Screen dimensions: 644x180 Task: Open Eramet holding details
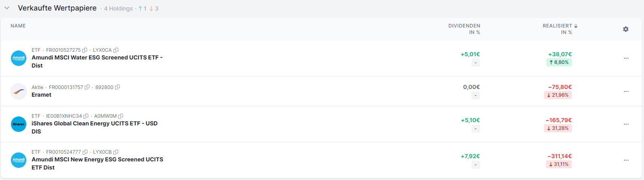tap(41, 95)
